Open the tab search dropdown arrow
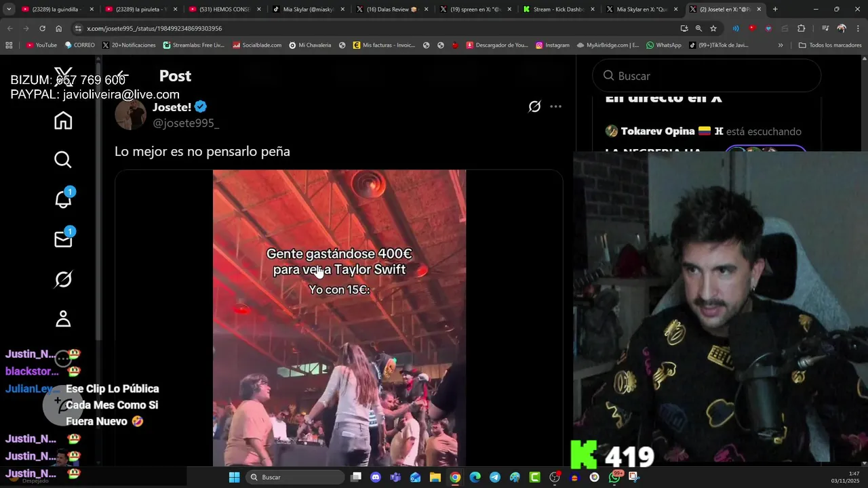This screenshot has width=868, height=488. 9,9
